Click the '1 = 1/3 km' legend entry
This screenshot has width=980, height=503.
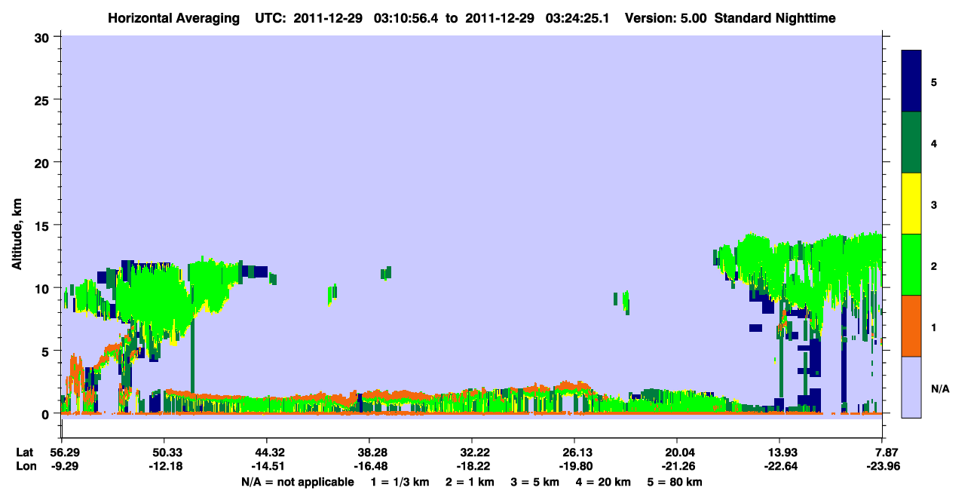(x=400, y=482)
